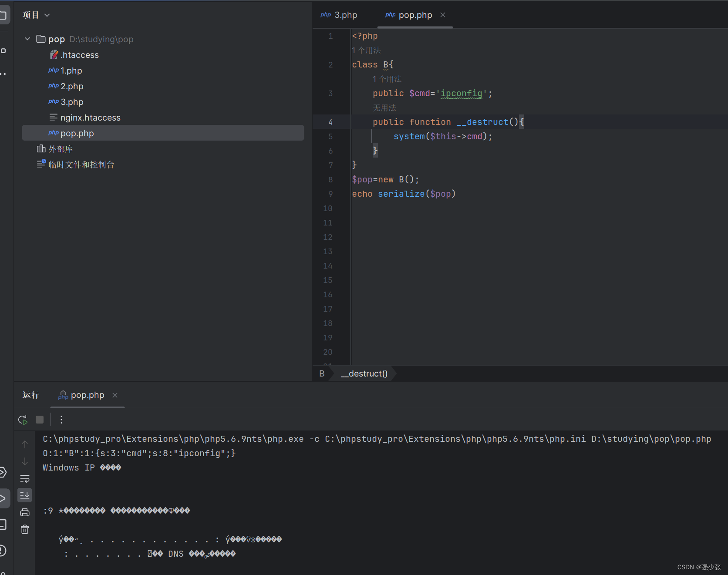Open 1.php in project tree
This screenshot has width=728, height=575.
[65, 71]
